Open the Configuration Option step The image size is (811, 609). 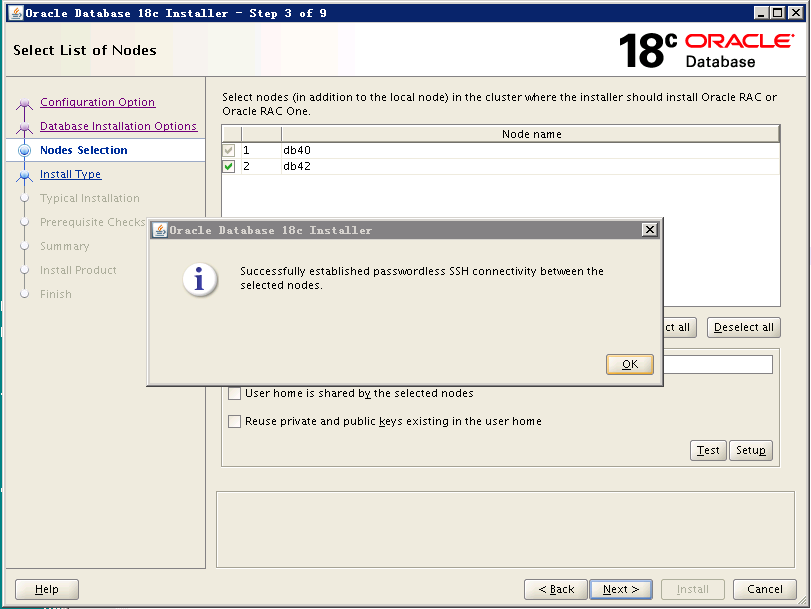(97, 102)
